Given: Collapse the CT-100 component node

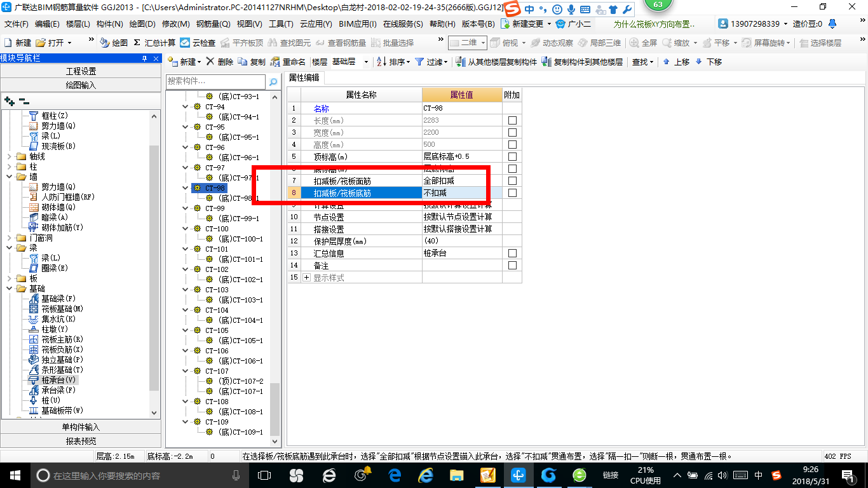Looking at the screenshot, I should (186, 229).
